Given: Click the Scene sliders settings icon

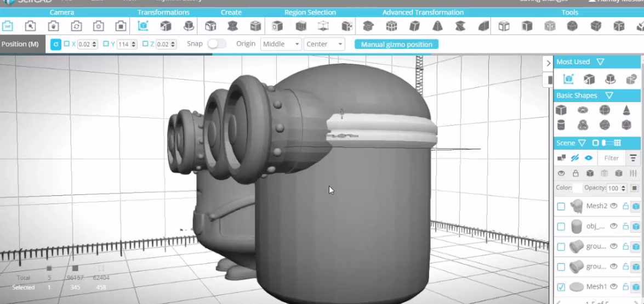Looking at the screenshot, I should [634, 173].
